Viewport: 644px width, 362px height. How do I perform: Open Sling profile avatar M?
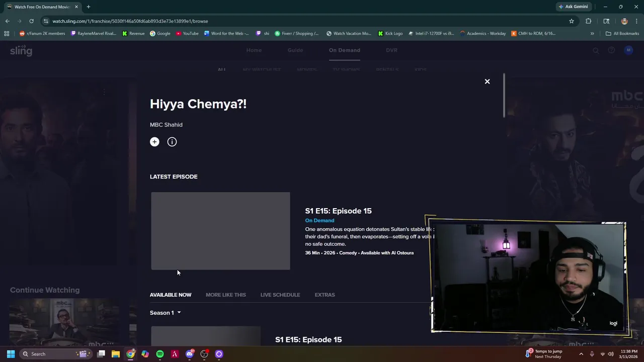coord(628,50)
